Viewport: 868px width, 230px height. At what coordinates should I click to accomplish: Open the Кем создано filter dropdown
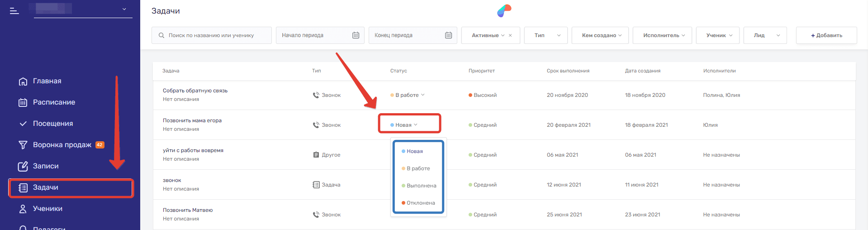(x=600, y=35)
